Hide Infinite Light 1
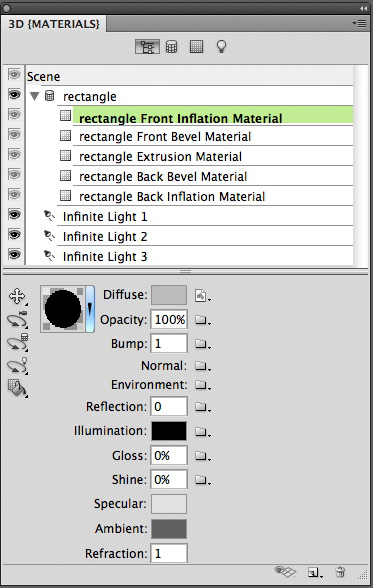373x588 pixels. [x=14, y=214]
